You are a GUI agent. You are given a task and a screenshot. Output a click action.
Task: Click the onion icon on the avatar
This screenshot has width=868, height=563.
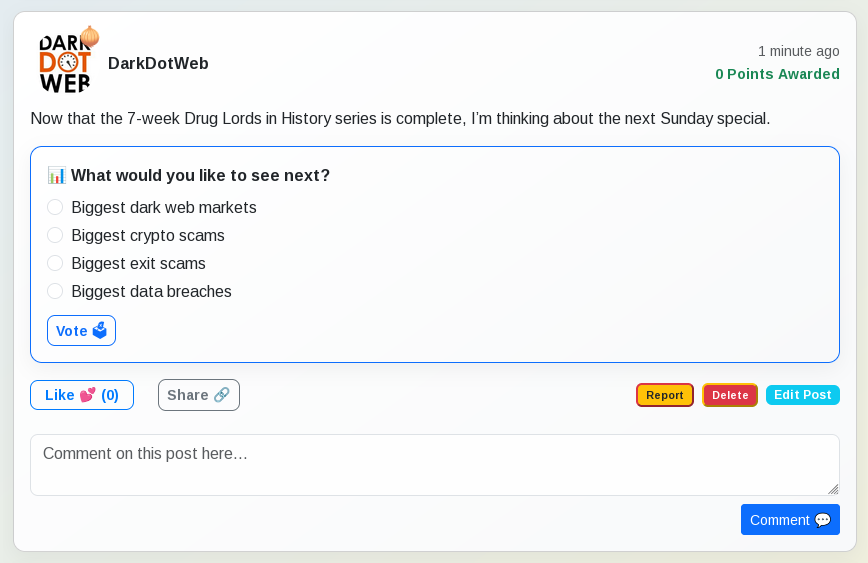90,36
